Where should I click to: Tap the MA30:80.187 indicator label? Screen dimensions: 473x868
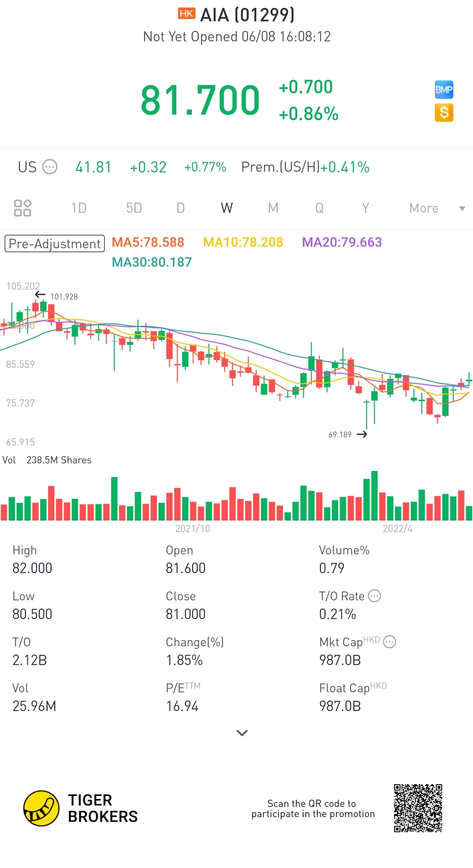pos(152,262)
